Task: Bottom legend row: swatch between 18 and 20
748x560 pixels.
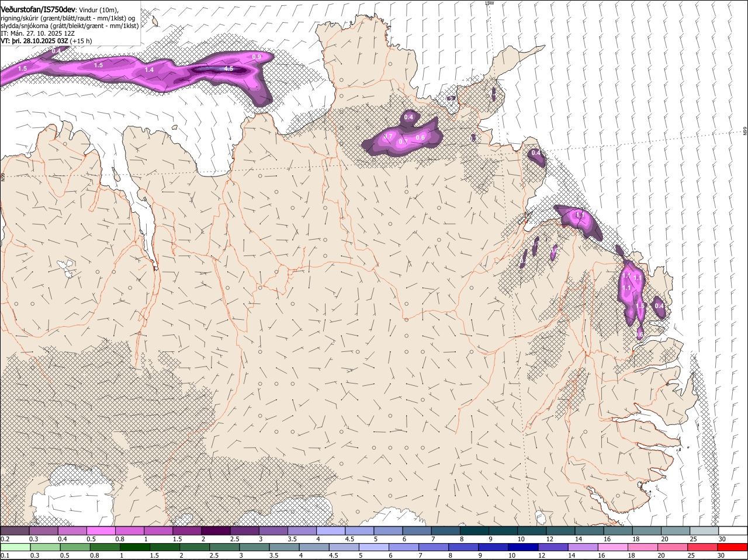Action: pos(643,547)
